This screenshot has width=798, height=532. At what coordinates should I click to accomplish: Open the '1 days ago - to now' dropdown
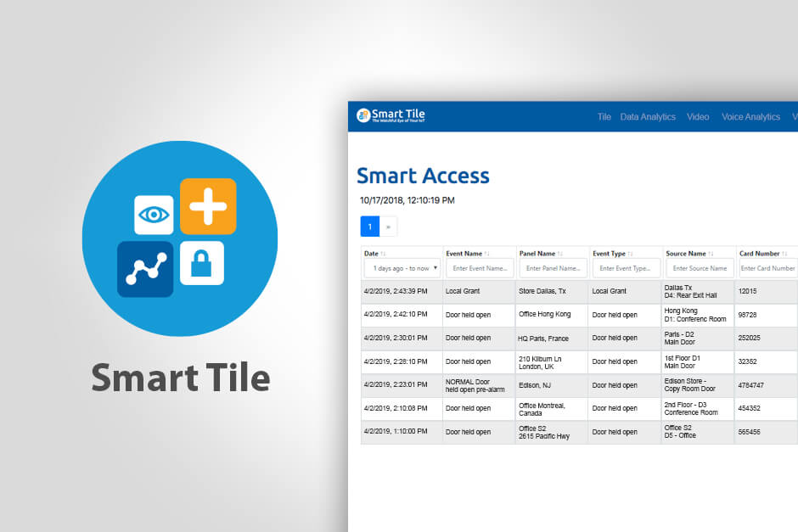pos(402,268)
